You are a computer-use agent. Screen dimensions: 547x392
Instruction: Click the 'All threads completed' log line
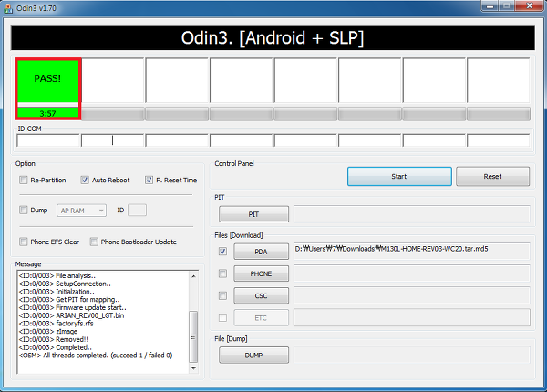[x=96, y=356]
